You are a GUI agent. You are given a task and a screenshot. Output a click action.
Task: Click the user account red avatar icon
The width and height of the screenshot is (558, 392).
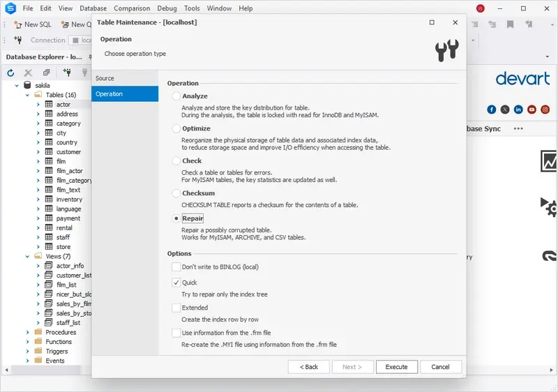click(x=481, y=8)
